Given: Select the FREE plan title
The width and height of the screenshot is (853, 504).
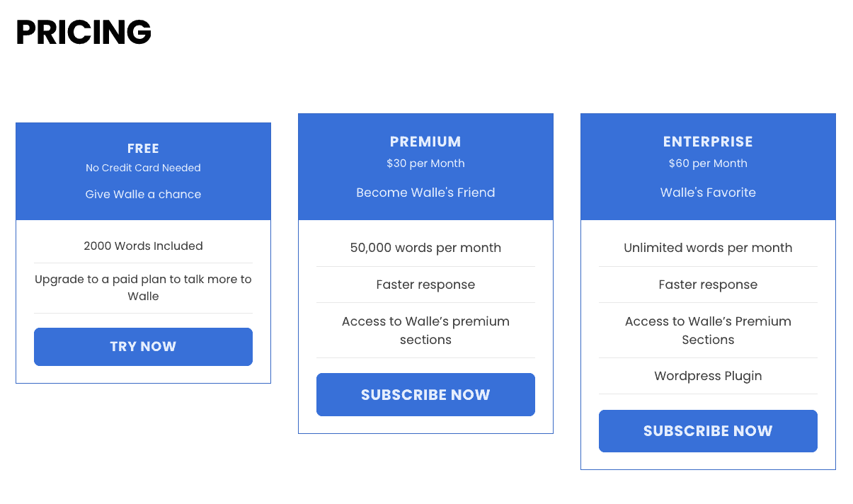Looking at the screenshot, I should [143, 149].
